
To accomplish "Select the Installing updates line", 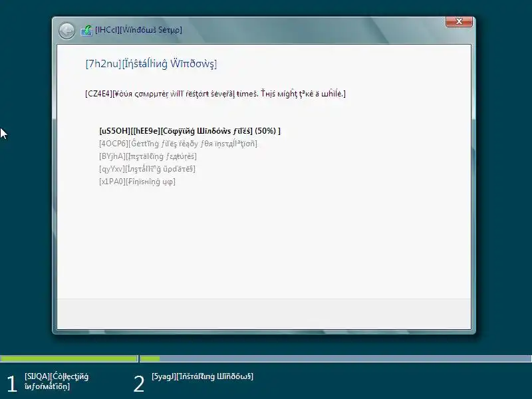I will tap(147, 169).
